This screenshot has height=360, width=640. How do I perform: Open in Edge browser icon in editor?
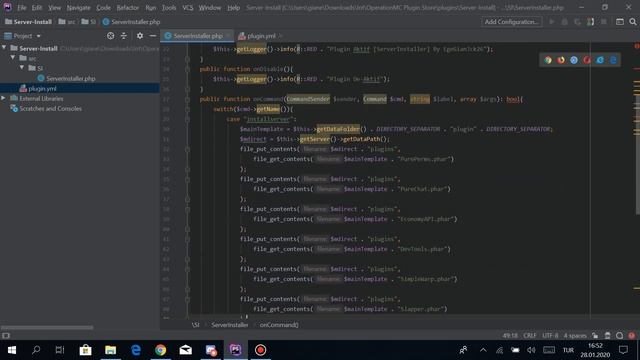[x=613, y=60]
